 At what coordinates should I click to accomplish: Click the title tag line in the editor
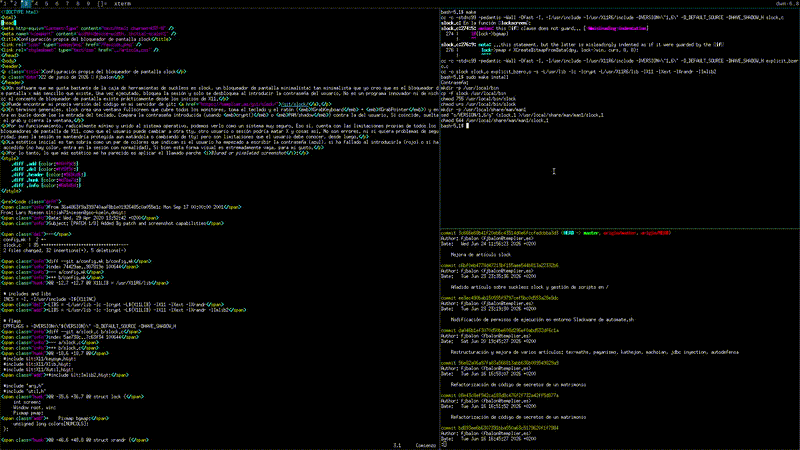click(x=86, y=39)
